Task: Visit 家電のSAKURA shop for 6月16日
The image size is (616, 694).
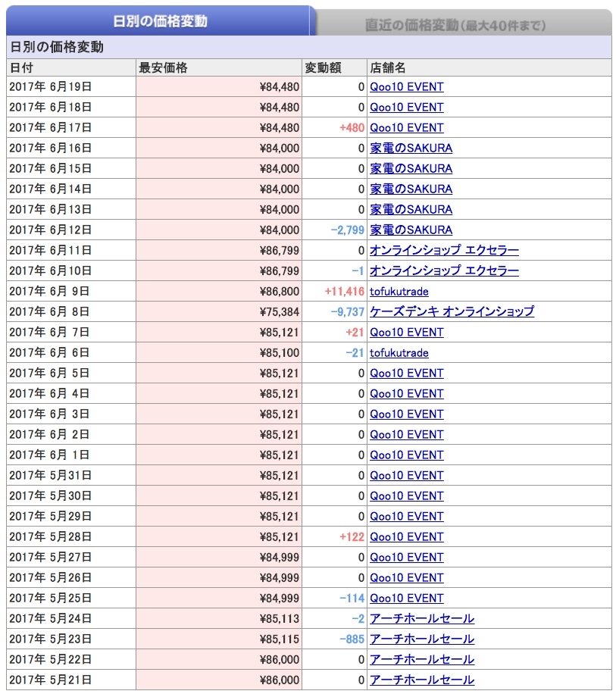Action: pyautogui.click(x=411, y=148)
